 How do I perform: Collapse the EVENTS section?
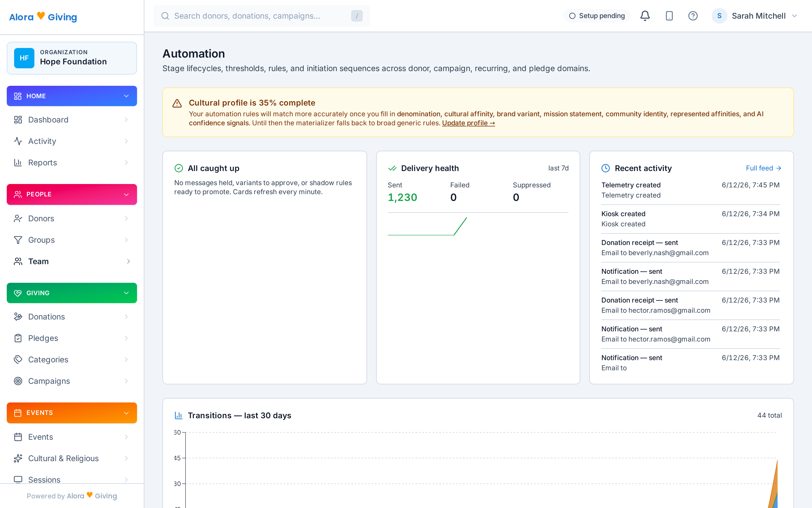(x=72, y=413)
